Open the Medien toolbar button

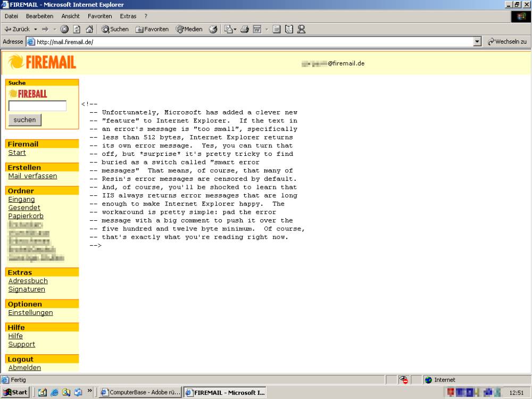pos(189,29)
